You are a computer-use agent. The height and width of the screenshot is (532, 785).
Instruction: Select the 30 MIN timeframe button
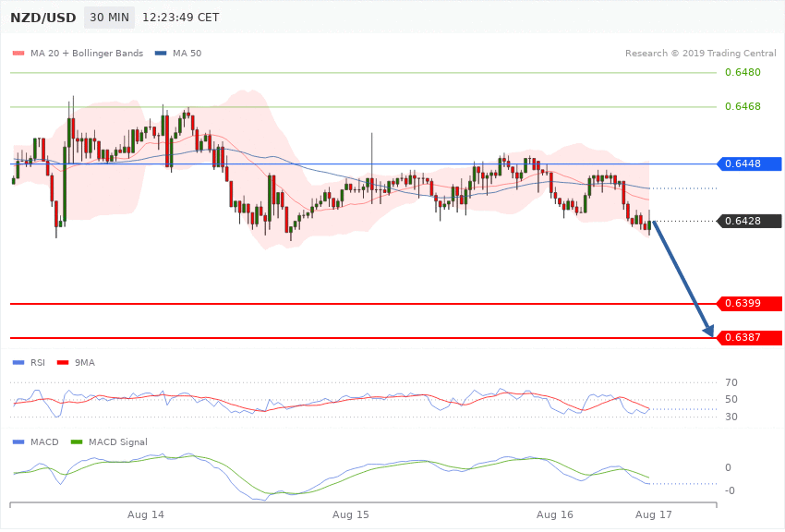(109, 18)
